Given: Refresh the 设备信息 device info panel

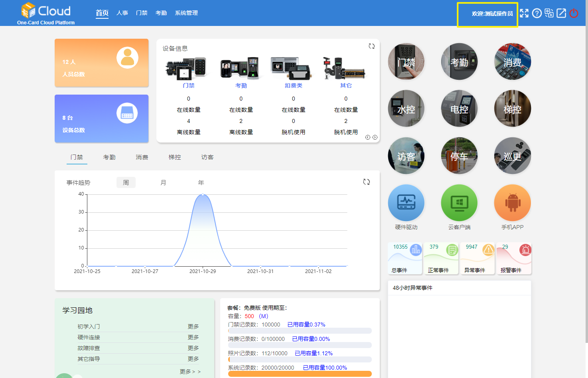Looking at the screenshot, I should coord(371,46).
